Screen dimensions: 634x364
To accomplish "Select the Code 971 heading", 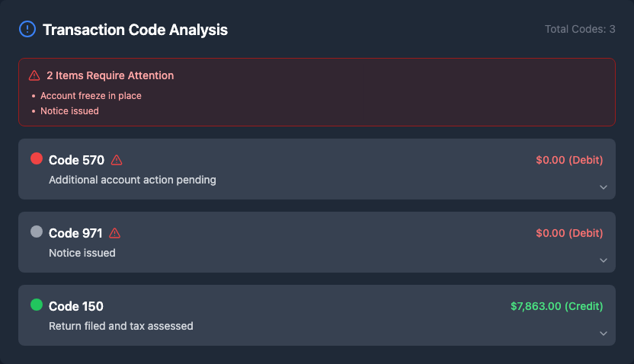I will [75, 233].
